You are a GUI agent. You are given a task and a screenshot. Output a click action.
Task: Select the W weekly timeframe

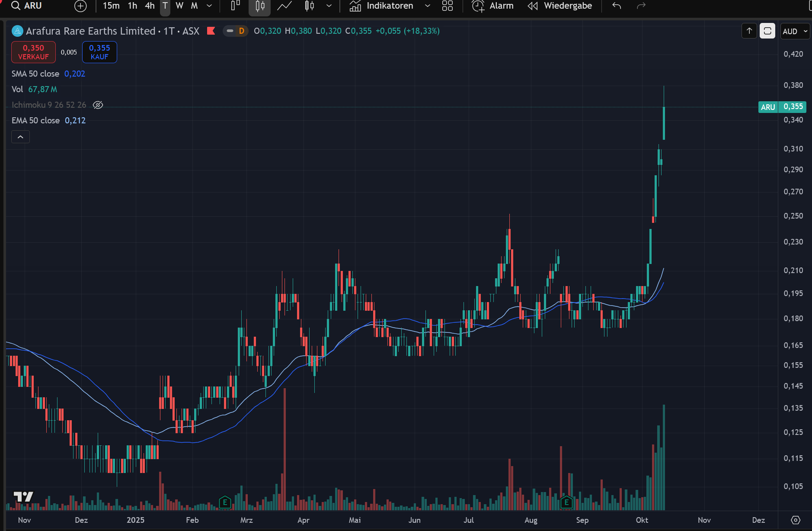(179, 6)
